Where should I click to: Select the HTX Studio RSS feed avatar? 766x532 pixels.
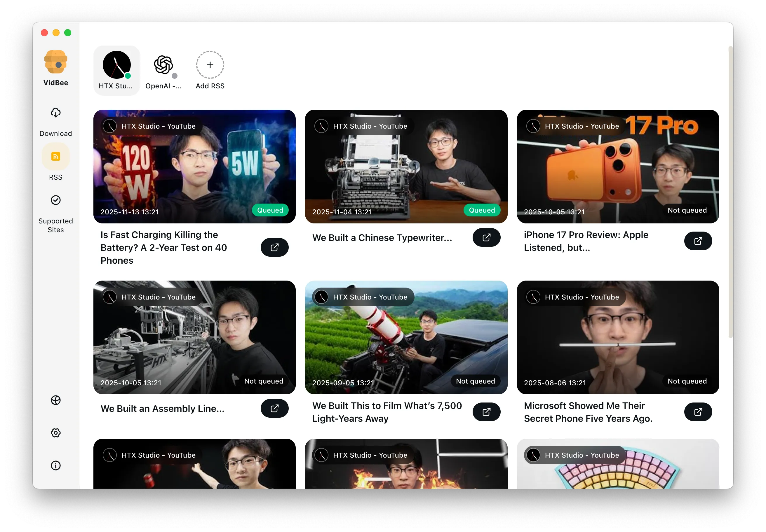coord(116,65)
